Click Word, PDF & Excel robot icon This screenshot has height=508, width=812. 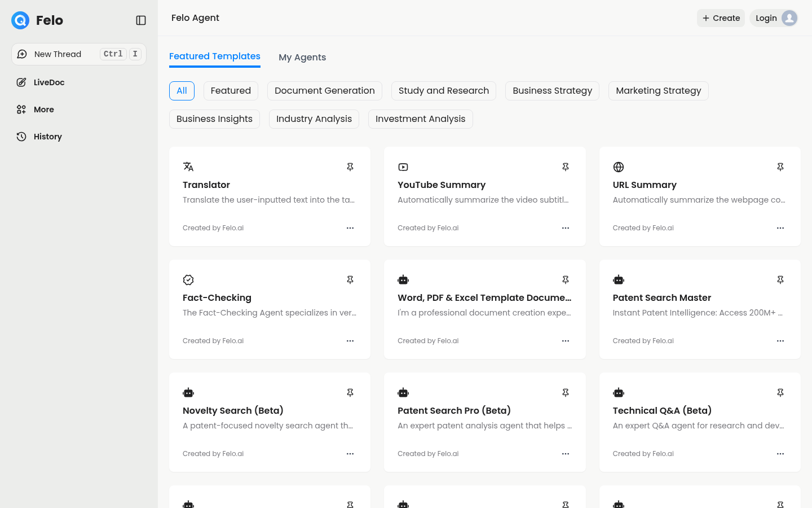(403, 280)
